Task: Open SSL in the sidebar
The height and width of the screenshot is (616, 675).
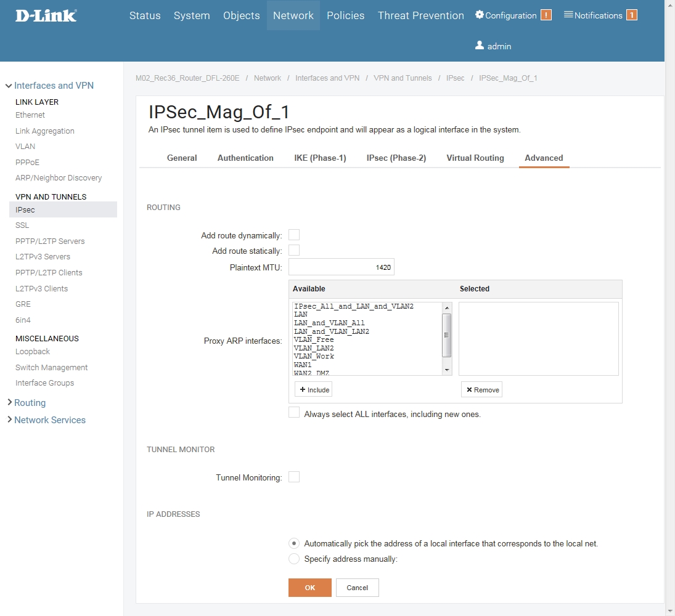Action: pyautogui.click(x=22, y=225)
